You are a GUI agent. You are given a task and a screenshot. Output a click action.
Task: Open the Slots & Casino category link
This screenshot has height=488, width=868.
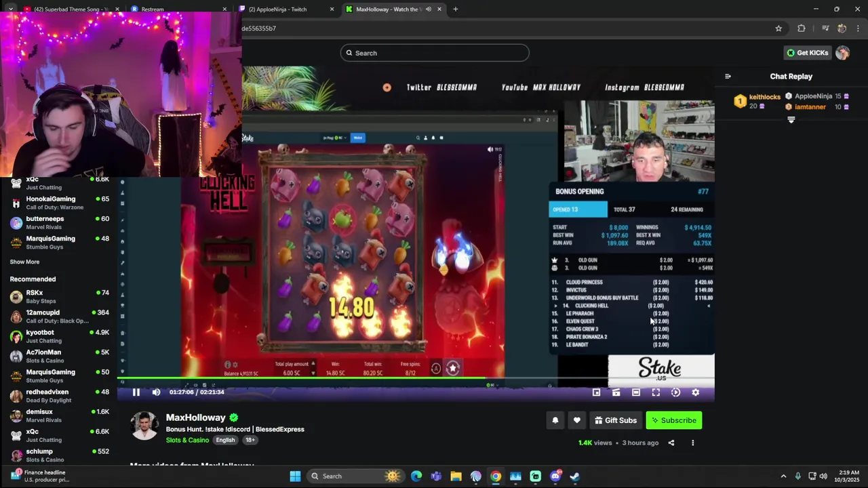(x=187, y=440)
